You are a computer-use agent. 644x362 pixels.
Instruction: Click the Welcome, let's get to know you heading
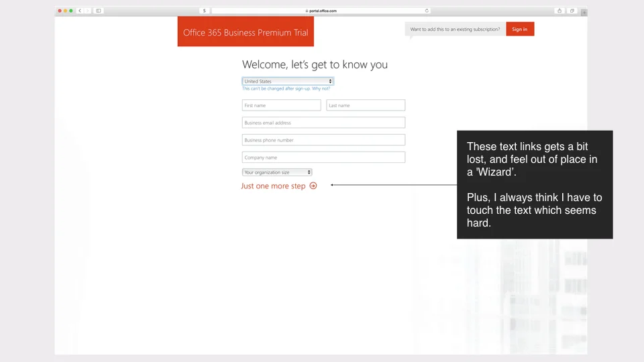[x=315, y=64]
